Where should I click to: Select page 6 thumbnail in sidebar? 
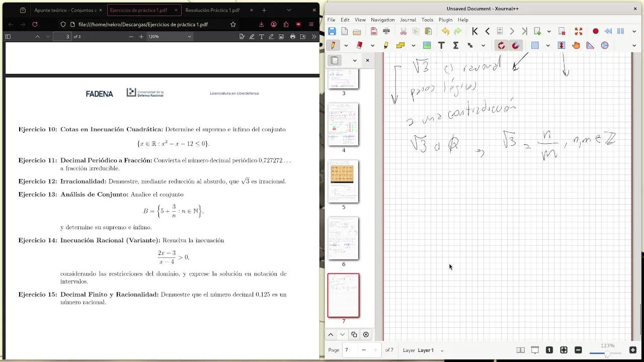(x=344, y=238)
